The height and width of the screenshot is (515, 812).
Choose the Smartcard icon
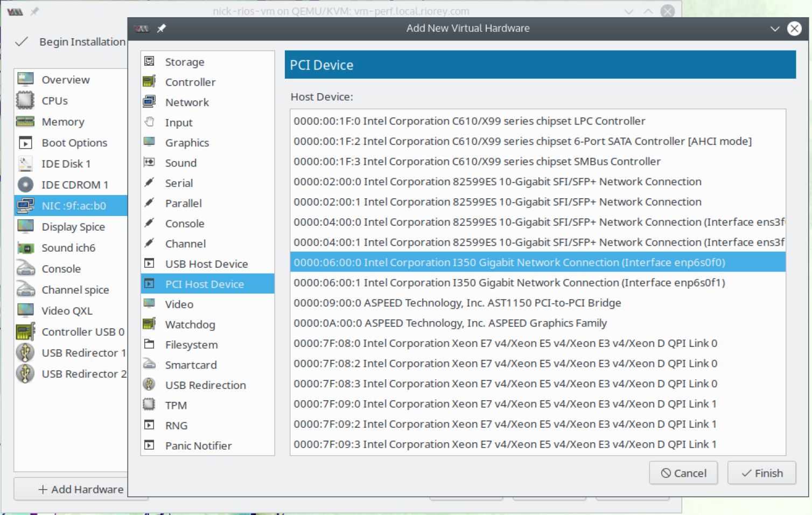149,365
